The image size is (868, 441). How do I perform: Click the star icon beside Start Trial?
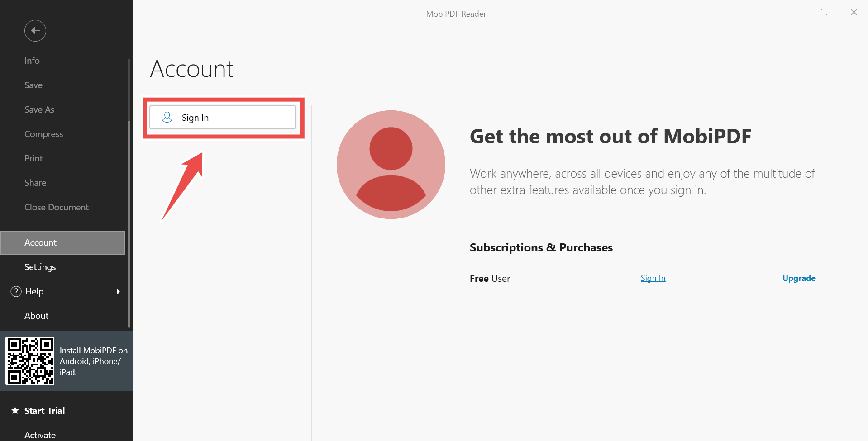click(x=15, y=411)
